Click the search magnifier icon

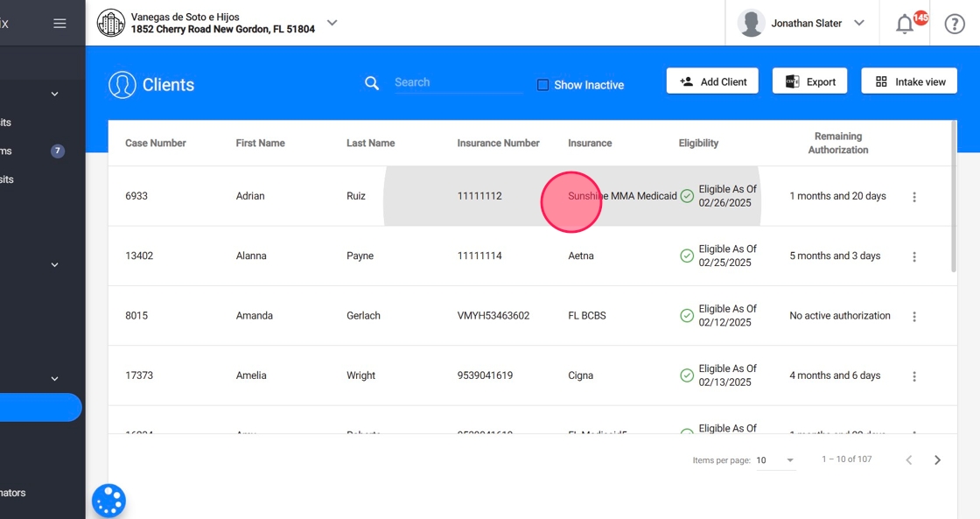pyautogui.click(x=372, y=83)
